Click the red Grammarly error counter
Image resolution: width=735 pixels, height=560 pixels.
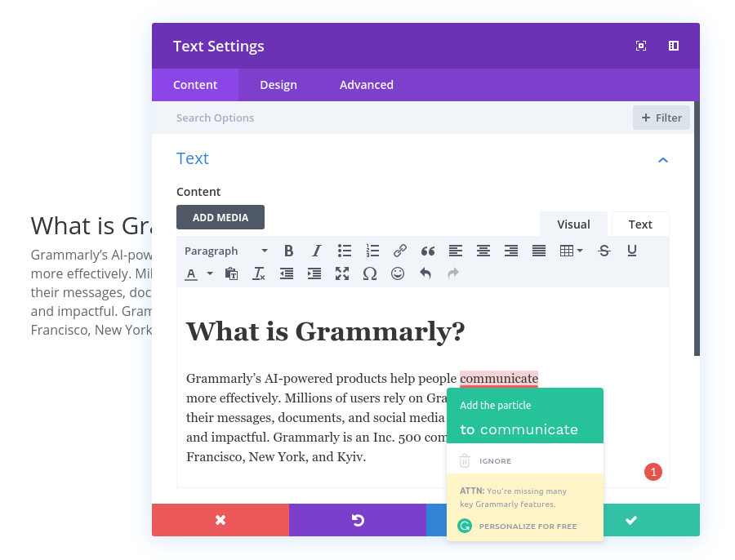coord(653,472)
